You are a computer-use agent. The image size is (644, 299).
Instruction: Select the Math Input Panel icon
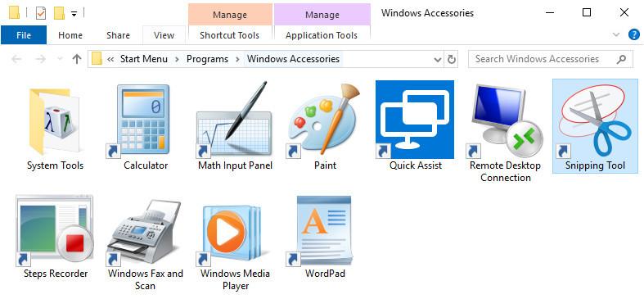(233, 120)
